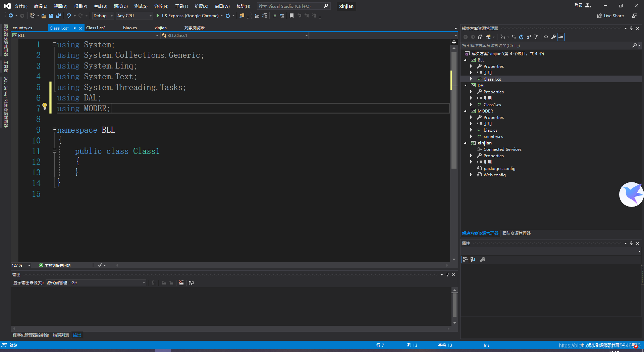The image size is (644, 352).
Task: Toggle a bookmark on the current line
Action: (x=291, y=16)
